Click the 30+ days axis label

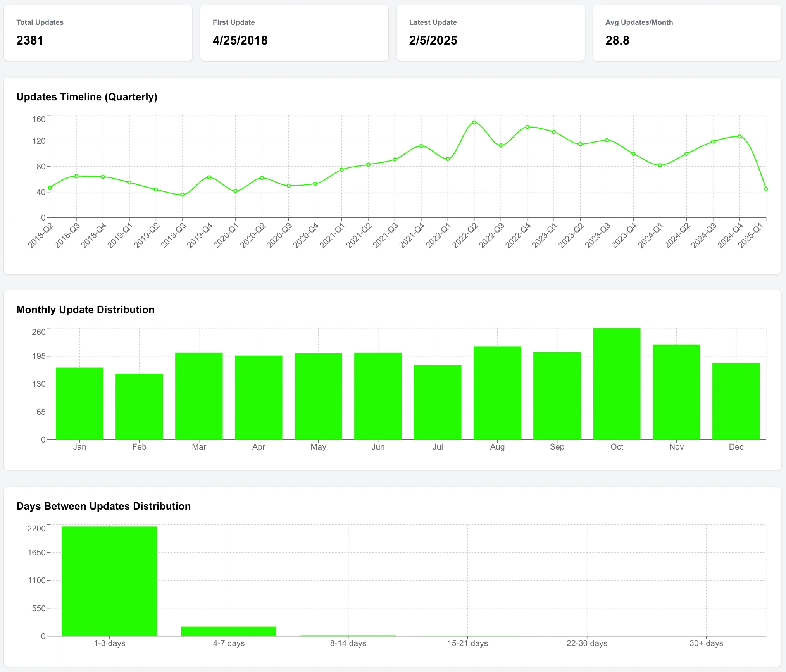(706, 643)
